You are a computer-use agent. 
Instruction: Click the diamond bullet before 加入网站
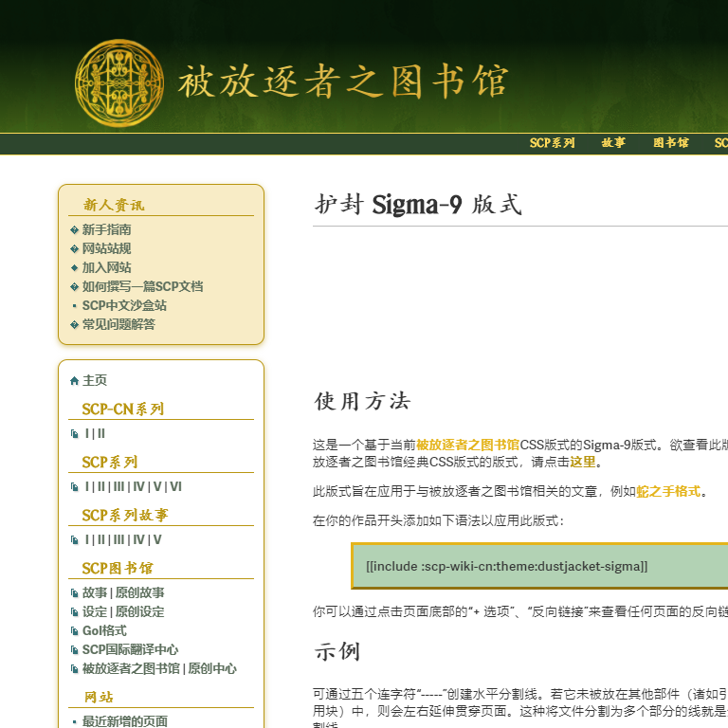coord(75,268)
